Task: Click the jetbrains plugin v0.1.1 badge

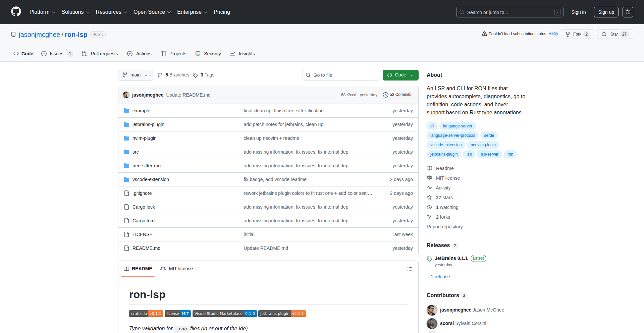Action: [282, 314]
